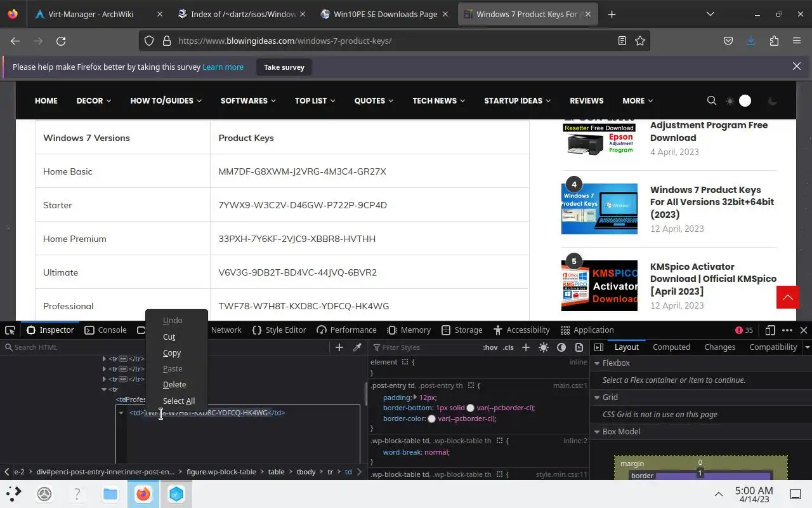Screen dimensions: 812x508
Task: Open the HOW TO/GUIDES navigation dropdown
Action: pos(166,101)
